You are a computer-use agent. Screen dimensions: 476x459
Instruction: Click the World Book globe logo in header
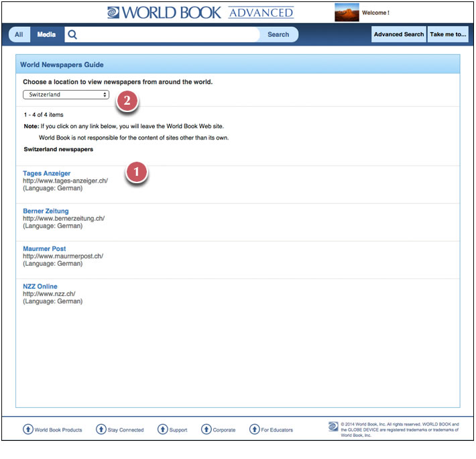[x=113, y=13]
